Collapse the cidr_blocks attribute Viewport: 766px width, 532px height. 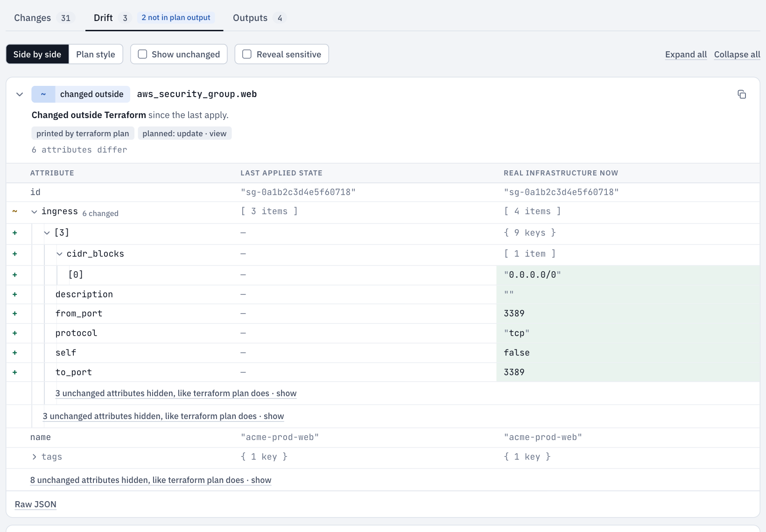pyautogui.click(x=59, y=254)
